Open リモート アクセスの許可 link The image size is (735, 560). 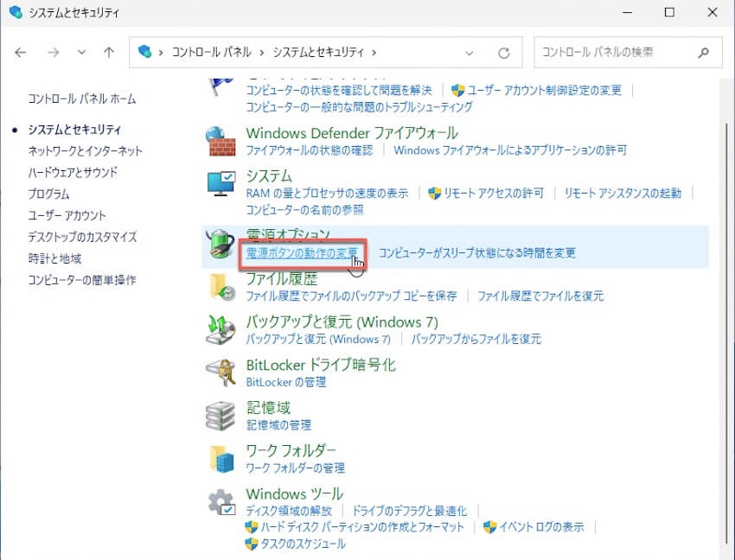pyautogui.click(x=493, y=194)
